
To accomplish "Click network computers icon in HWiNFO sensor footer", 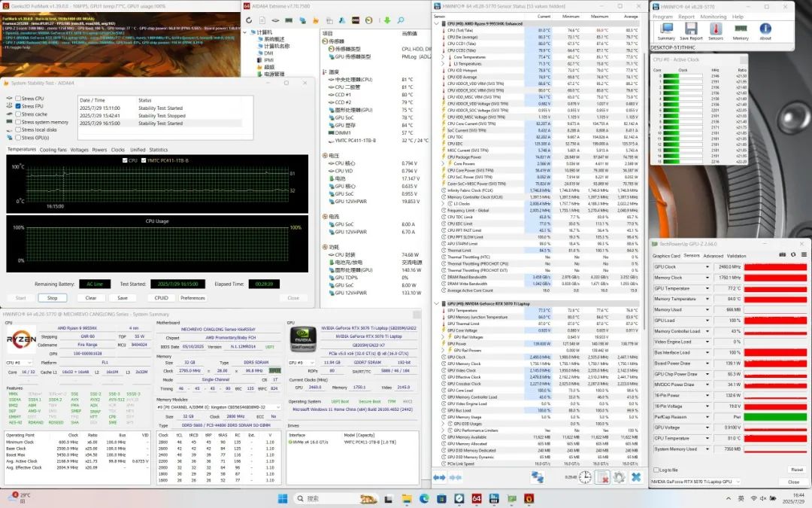I will [x=538, y=477].
